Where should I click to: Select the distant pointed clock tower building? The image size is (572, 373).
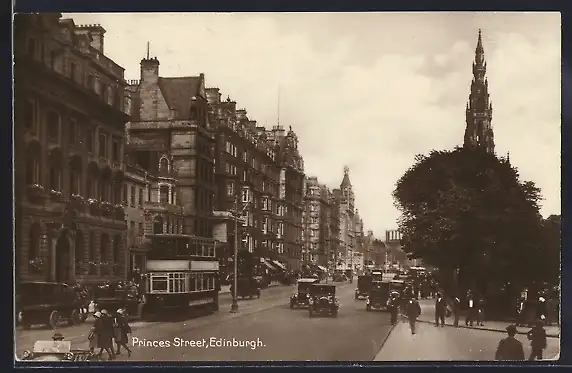tap(346, 193)
